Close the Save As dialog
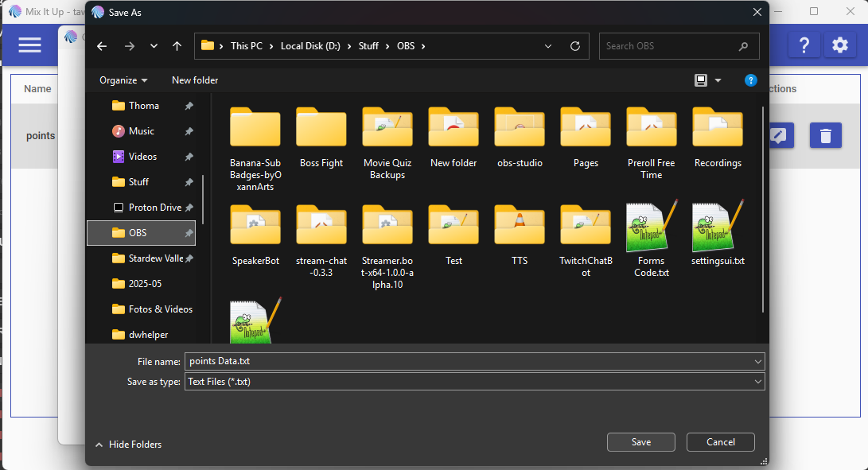The width and height of the screenshot is (868, 470). 757,12
